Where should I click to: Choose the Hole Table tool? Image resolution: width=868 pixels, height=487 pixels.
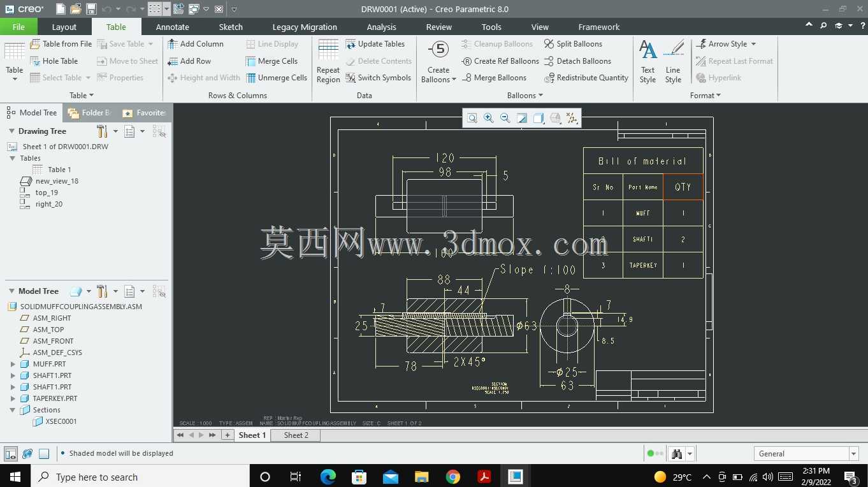click(54, 61)
